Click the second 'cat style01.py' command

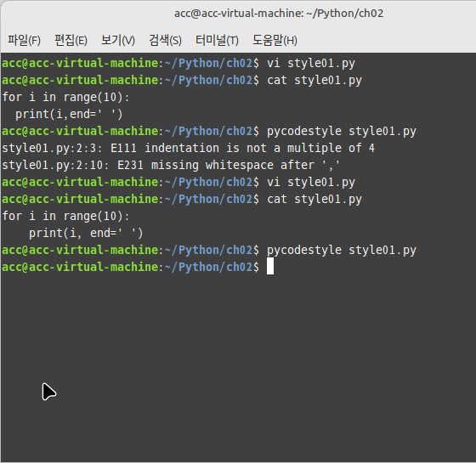pos(314,199)
